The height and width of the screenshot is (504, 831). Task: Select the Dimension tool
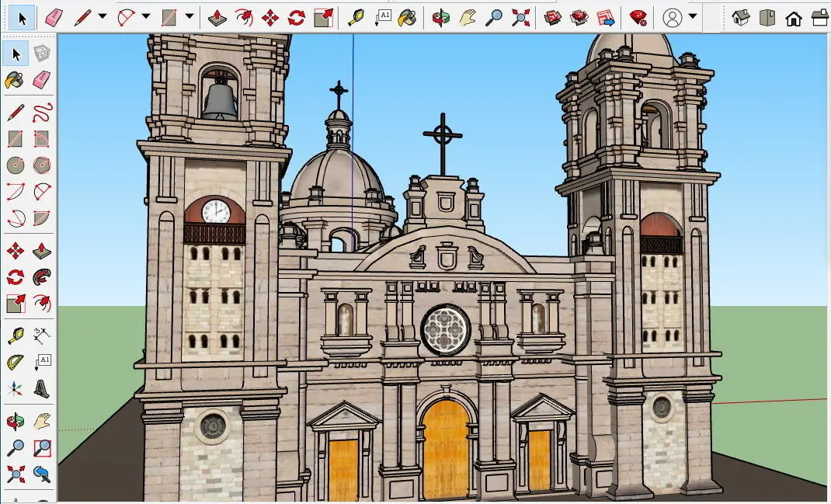pos(42,335)
